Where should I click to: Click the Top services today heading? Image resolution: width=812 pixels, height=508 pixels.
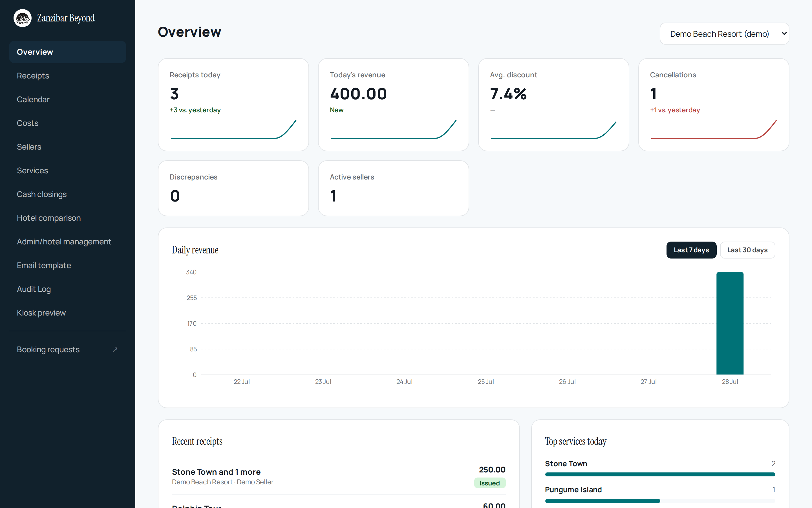[x=575, y=441]
